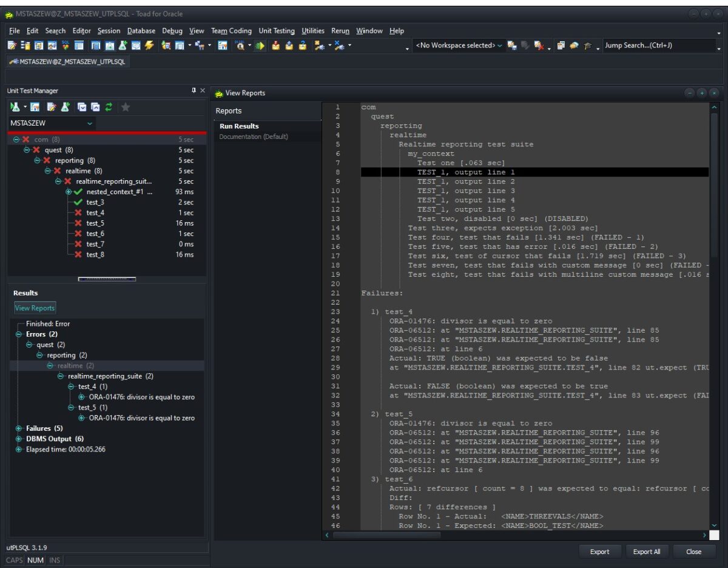
Task: Open the MSTASZEW schema dropdown
Action: coord(52,123)
